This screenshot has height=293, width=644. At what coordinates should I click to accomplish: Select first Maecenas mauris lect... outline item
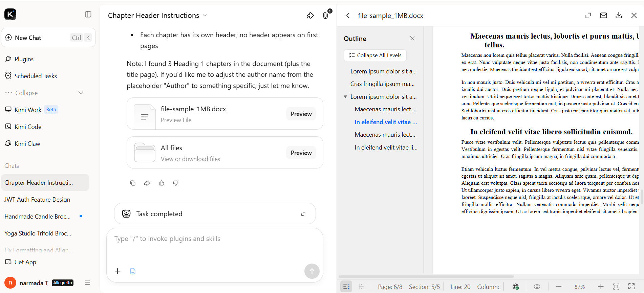tap(385, 109)
